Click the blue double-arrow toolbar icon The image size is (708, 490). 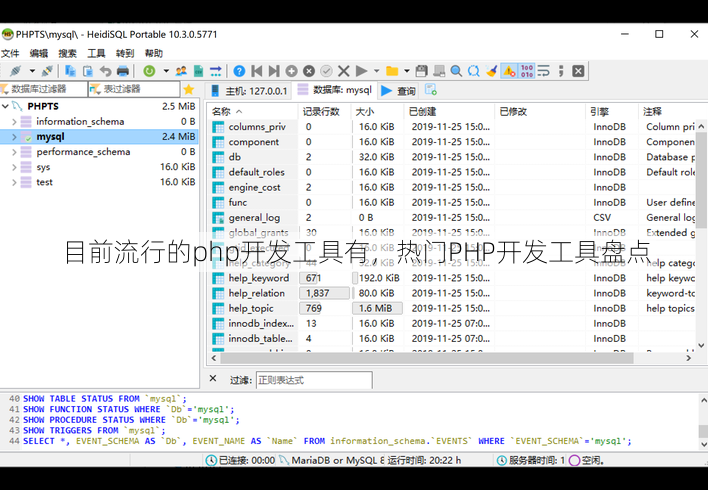216,71
